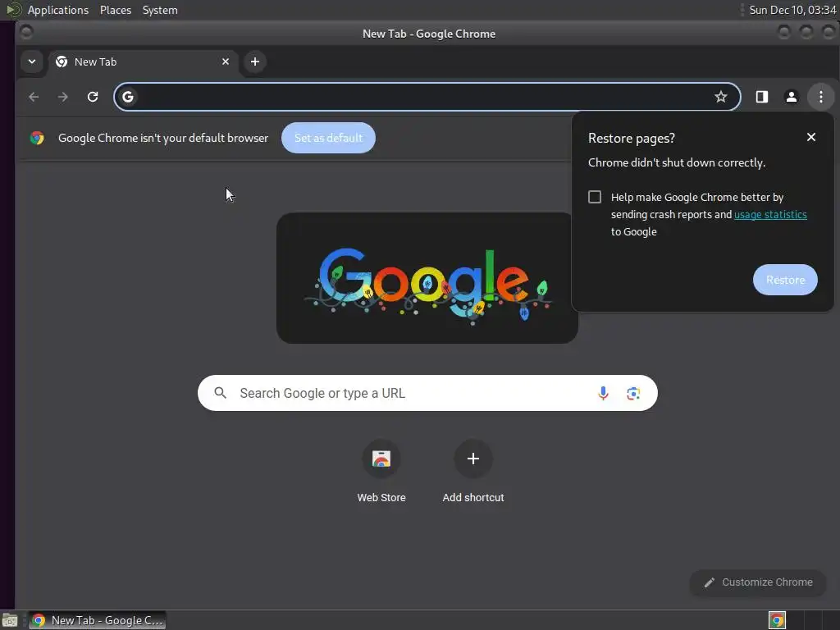
Task: Click the browser forward arrow
Action: pos(62,97)
